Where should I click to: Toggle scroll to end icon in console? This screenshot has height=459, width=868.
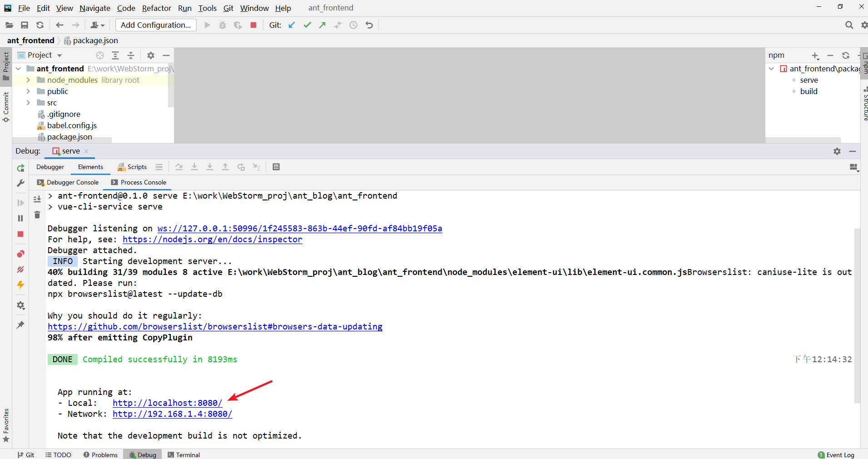point(37,199)
